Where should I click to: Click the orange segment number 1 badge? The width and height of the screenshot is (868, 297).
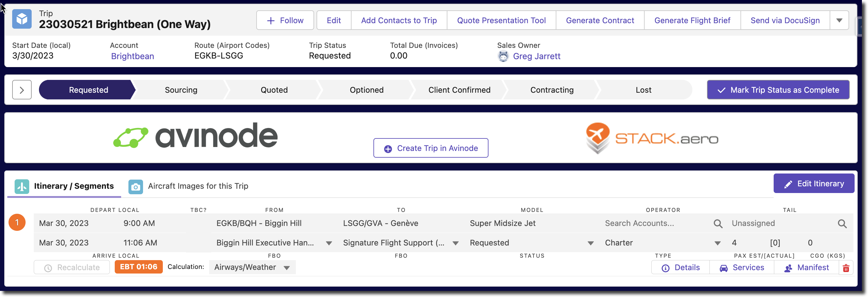(x=17, y=222)
